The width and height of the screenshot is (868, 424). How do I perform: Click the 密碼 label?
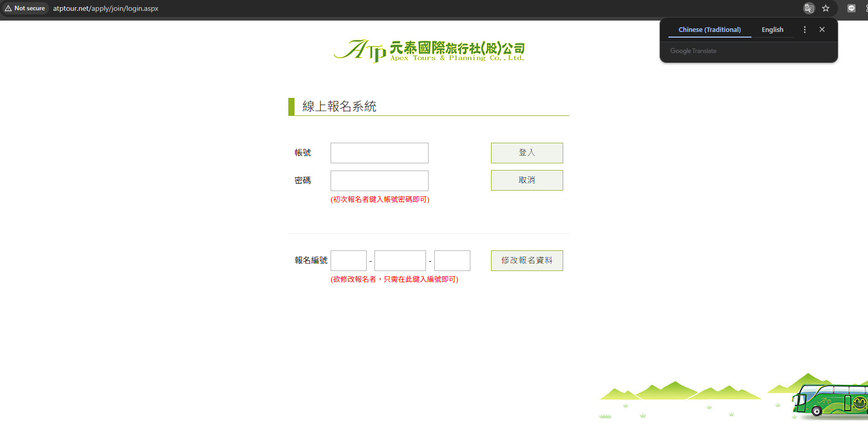pos(303,180)
